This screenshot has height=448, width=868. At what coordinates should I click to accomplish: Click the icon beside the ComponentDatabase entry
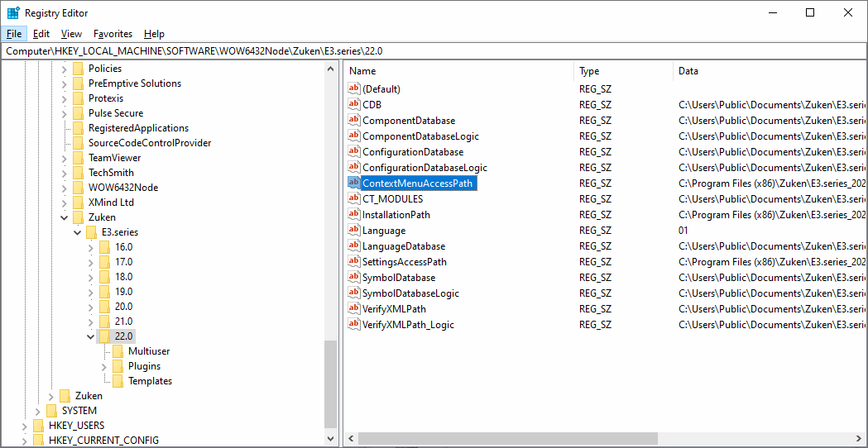click(x=353, y=120)
